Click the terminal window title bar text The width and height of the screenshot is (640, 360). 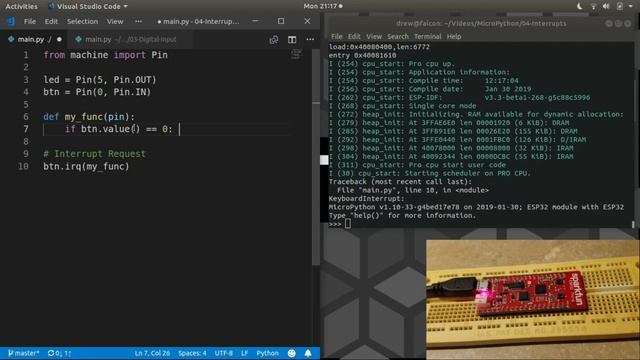[481, 23]
